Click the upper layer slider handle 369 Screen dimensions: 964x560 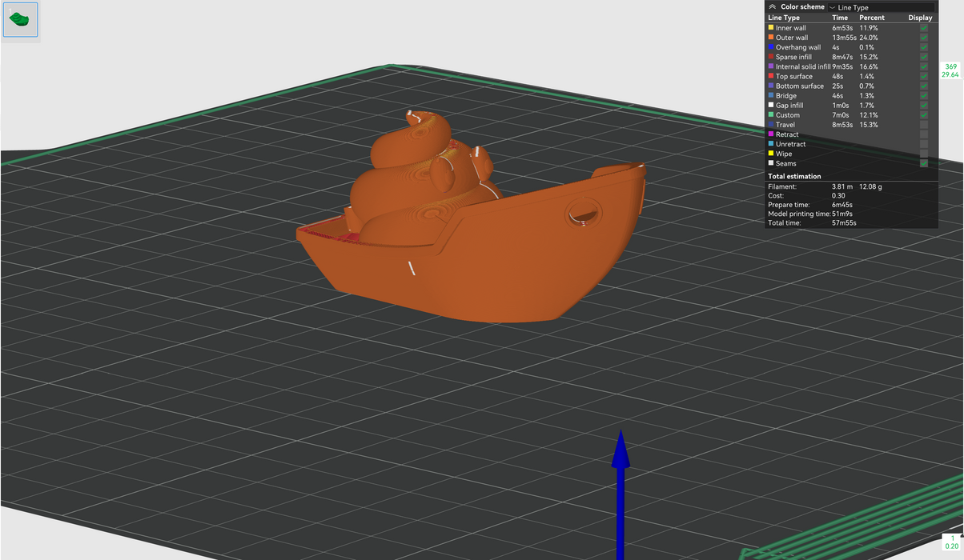tap(950, 70)
